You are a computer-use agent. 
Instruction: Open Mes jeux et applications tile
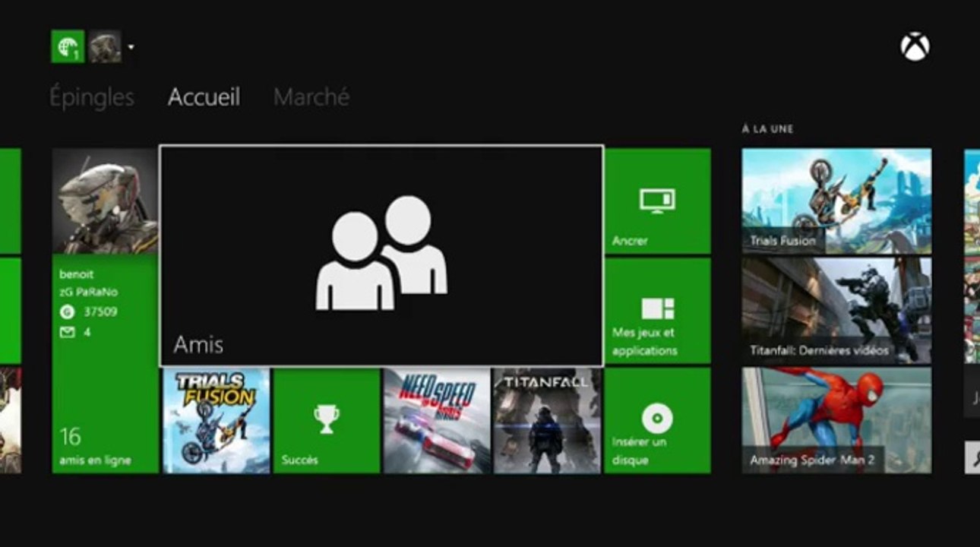pyautogui.click(x=658, y=311)
